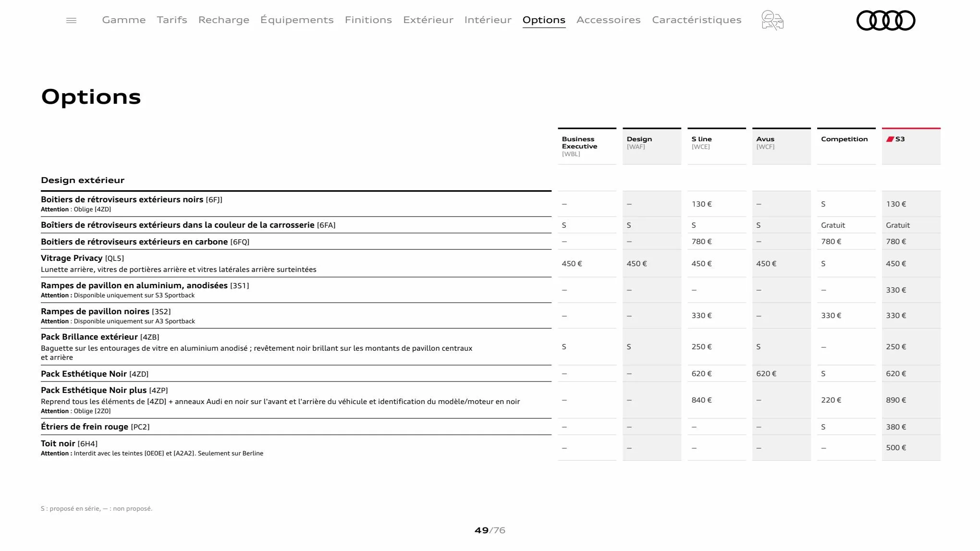This screenshot has width=980, height=551.
Task: Click Toit noir [6H4] row title
Action: [69, 443]
